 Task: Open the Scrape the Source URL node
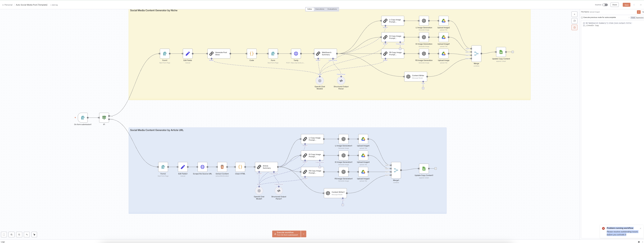tap(202, 167)
